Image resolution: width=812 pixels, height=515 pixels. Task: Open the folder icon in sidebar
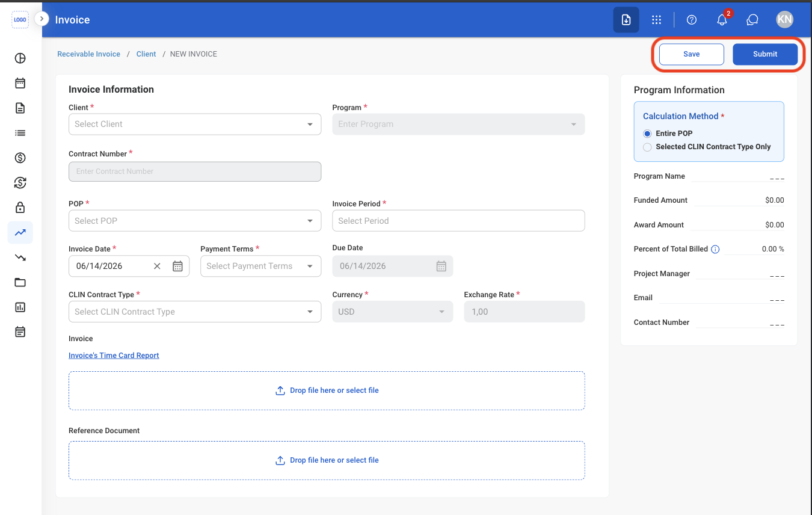click(x=20, y=282)
